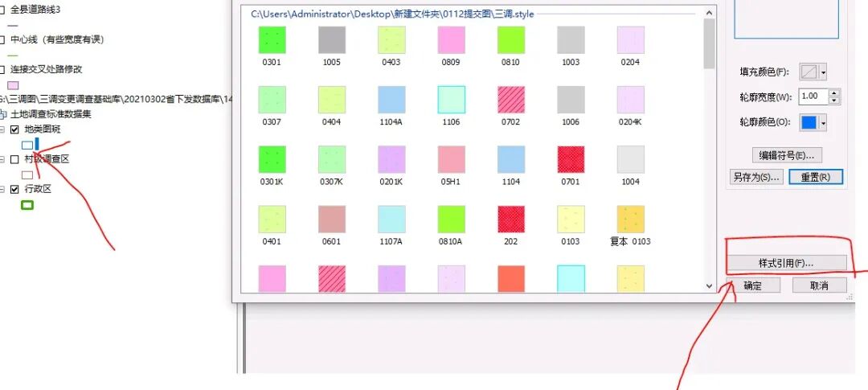Click the 样式引用(F)... button
This screenshot has height=390, width=868.
[x=787, y=263]
